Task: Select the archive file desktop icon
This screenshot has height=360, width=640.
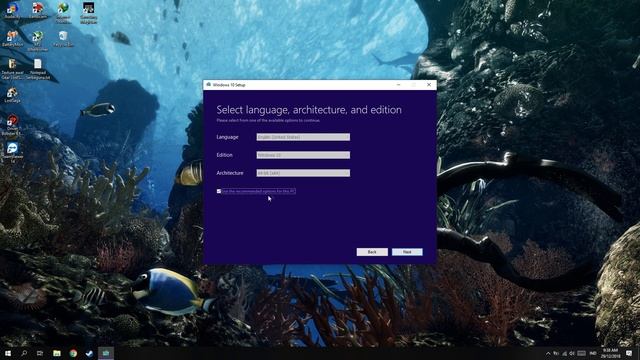Action: [12, 69]
